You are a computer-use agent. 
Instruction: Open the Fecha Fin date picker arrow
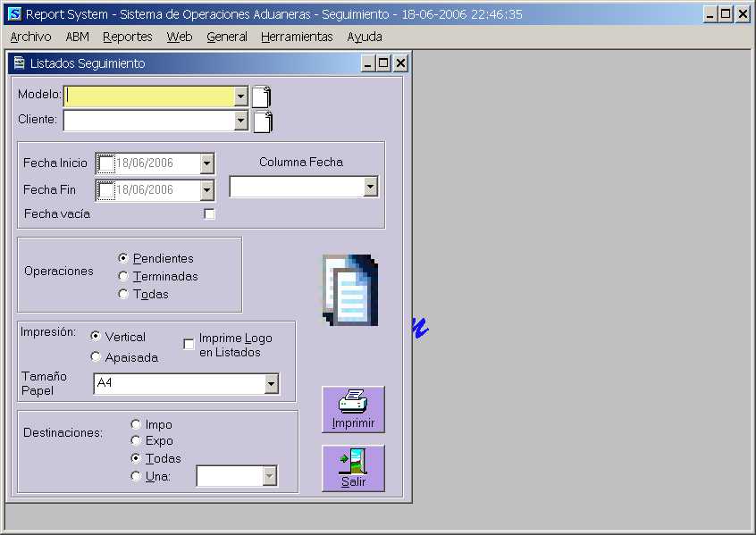[x=206, y=190]
